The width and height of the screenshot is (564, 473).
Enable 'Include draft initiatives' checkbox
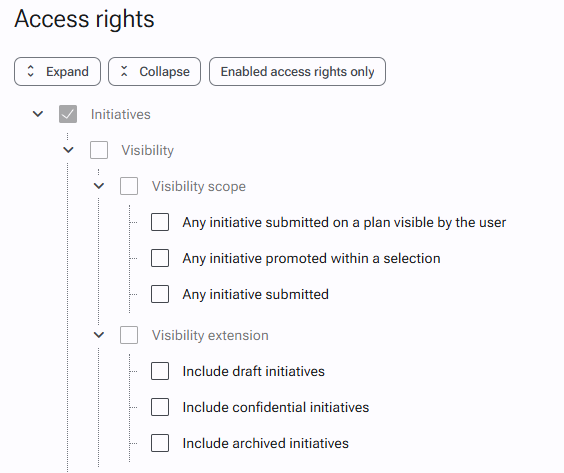(160, 371)
